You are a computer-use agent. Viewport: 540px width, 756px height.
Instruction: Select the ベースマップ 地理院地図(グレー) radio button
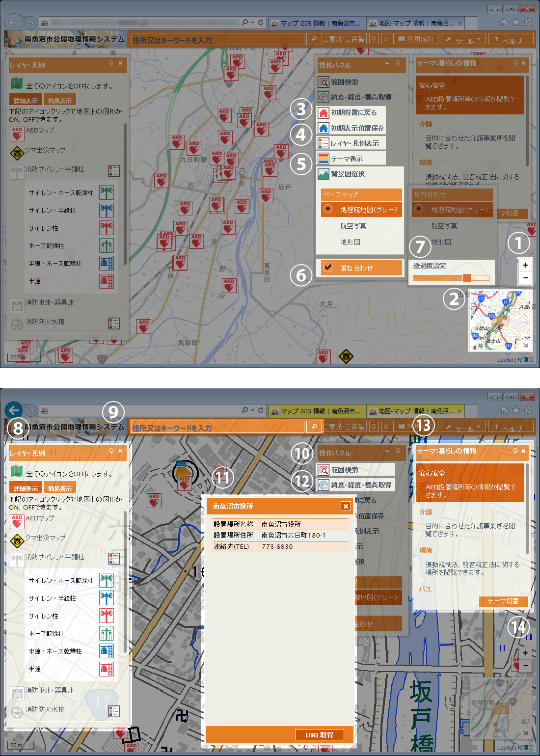coord(328,209)
